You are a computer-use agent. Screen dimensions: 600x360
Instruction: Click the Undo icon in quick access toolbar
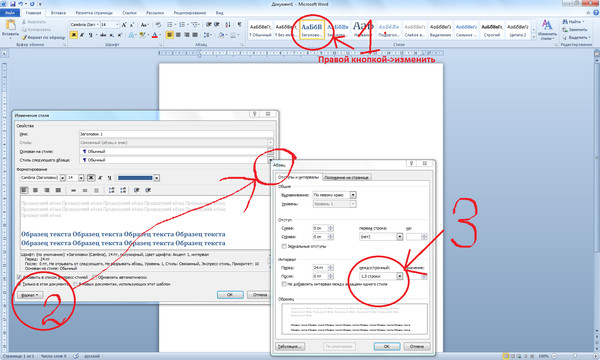coord(21,4)
